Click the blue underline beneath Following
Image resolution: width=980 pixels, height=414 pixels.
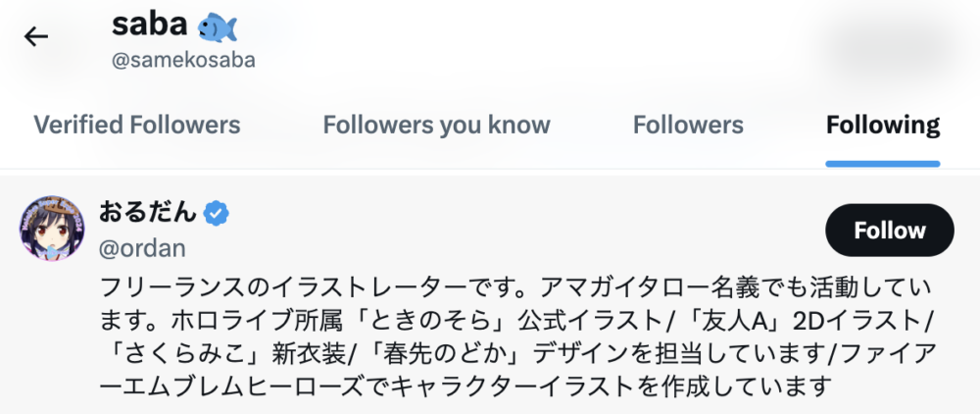883,164
